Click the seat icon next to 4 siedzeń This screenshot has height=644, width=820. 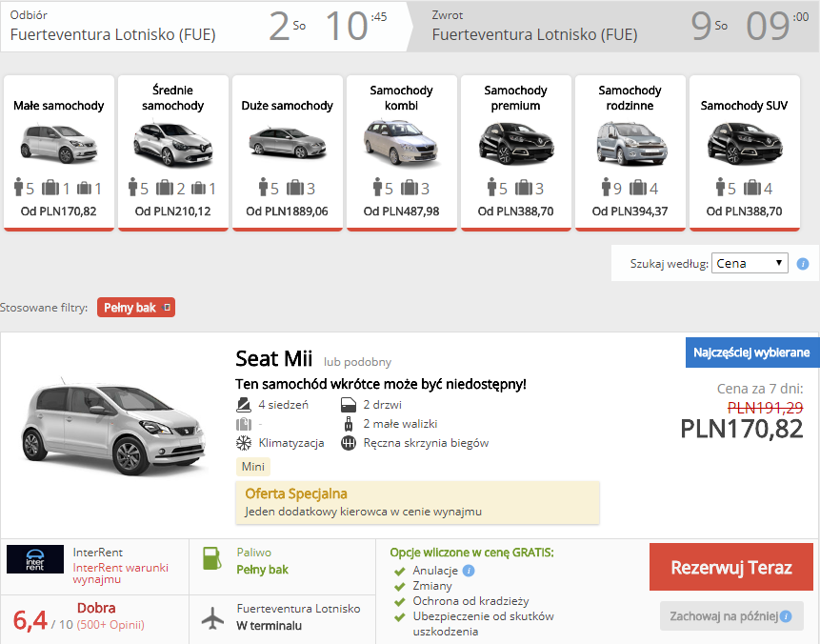pos(244,404)
